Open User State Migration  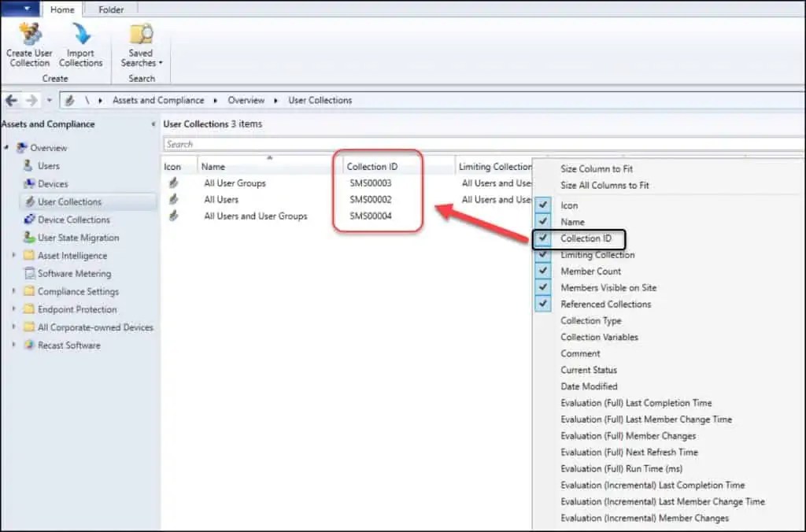click(x=73, y=237)
